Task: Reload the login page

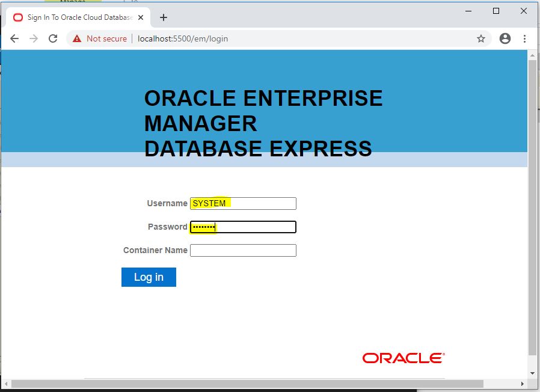Action: pos(53,38)
